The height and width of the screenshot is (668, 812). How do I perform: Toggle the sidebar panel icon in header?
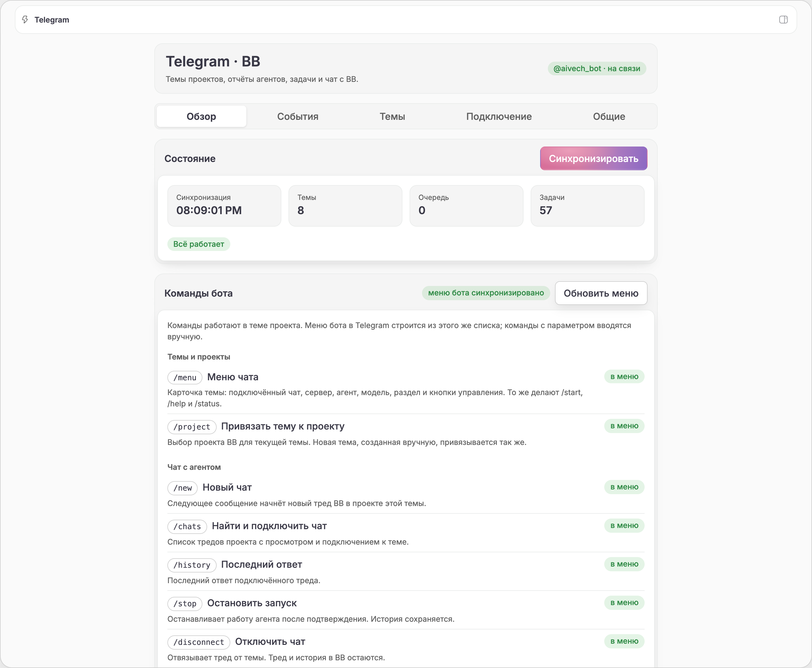[783, 20]
